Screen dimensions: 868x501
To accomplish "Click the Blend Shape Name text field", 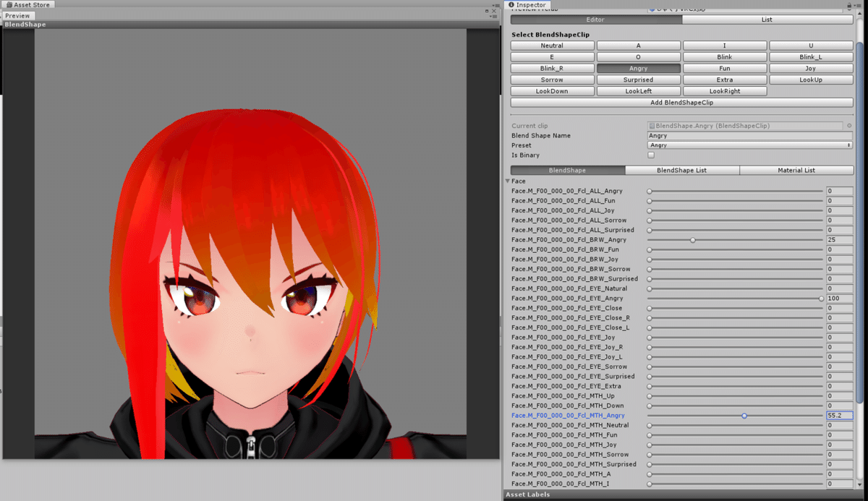I will 749,136.
